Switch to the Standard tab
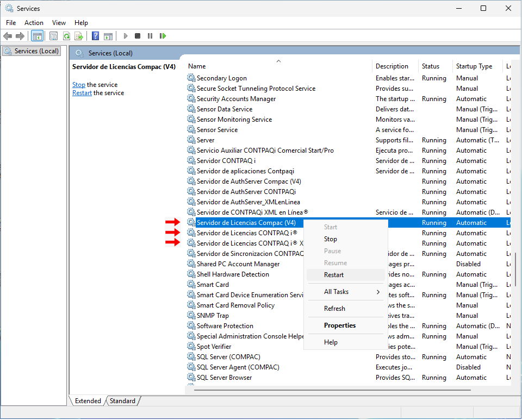This screenshot has width=522, height=420. (x=122, y=401)
